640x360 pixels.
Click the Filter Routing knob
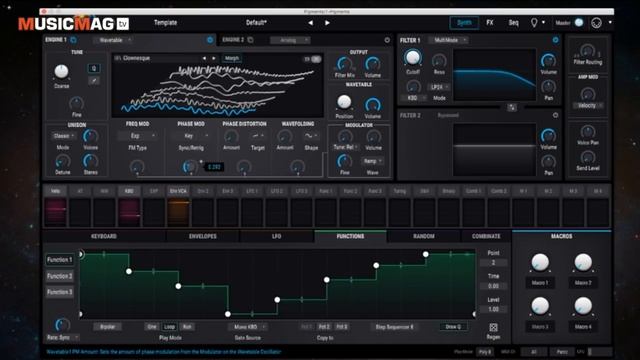click(x=587, y=51)
